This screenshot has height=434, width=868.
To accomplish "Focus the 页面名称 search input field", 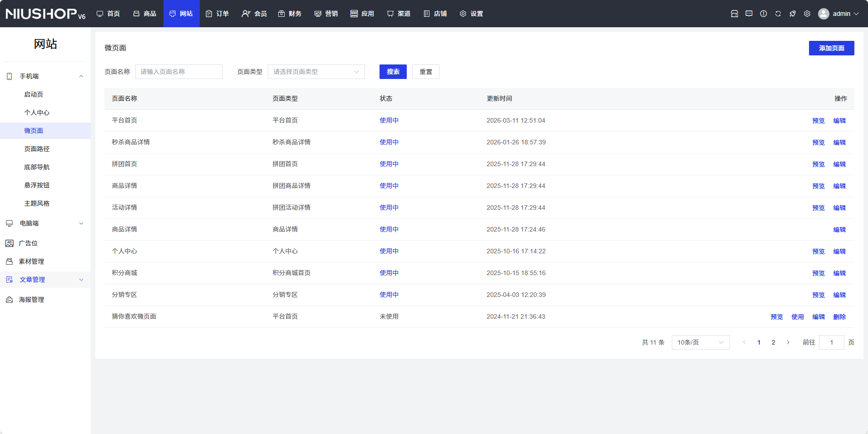I will tap(178, 72).
